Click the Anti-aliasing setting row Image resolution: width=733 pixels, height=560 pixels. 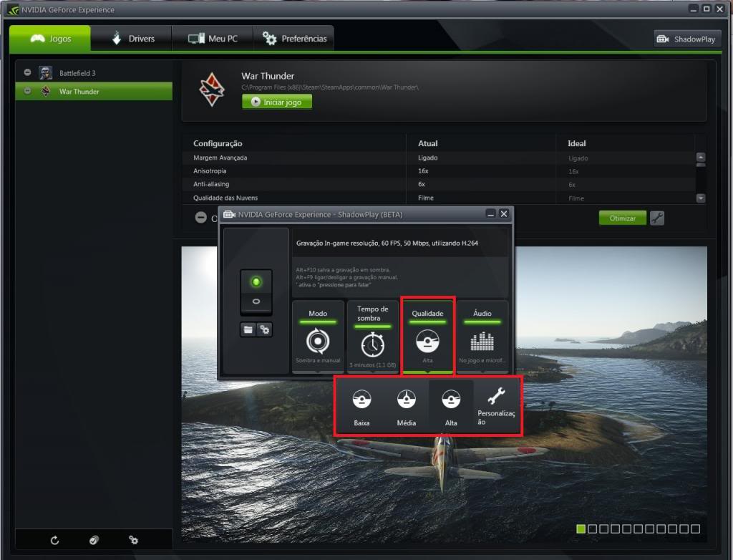439,184
